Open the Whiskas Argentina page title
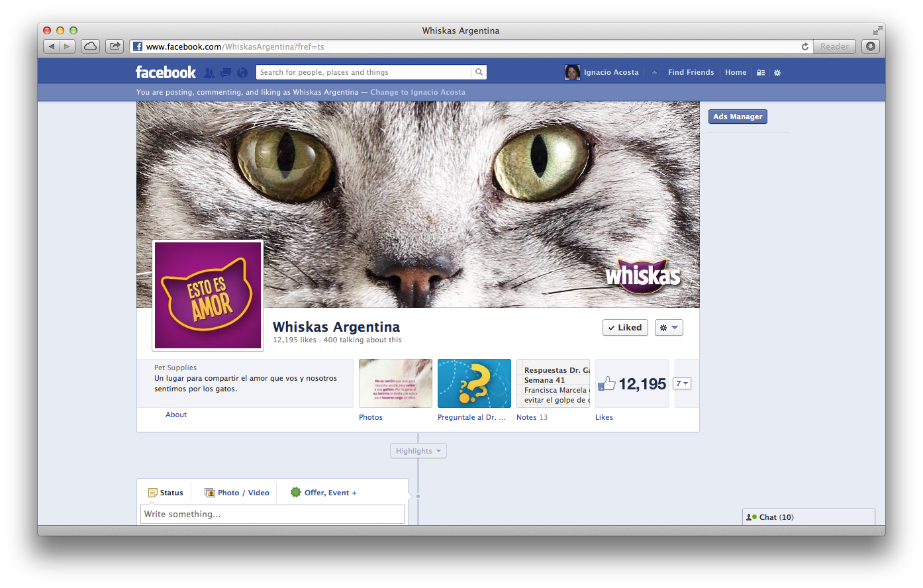The width and height of the screenshot is (923, 588). point(336,327)
